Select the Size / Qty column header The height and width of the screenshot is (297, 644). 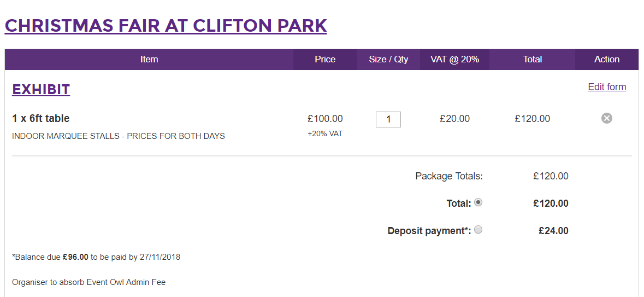point(388,59)
